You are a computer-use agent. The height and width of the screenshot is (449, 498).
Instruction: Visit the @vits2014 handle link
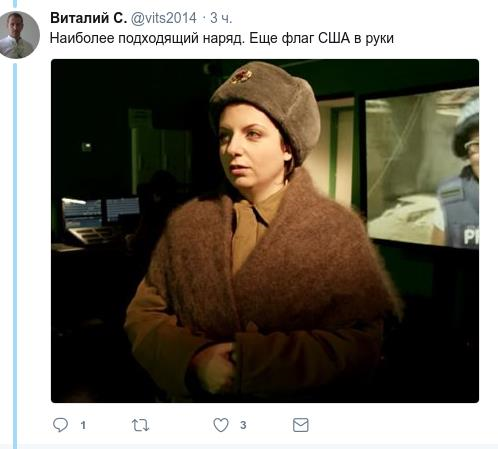[x=163, y=18]
